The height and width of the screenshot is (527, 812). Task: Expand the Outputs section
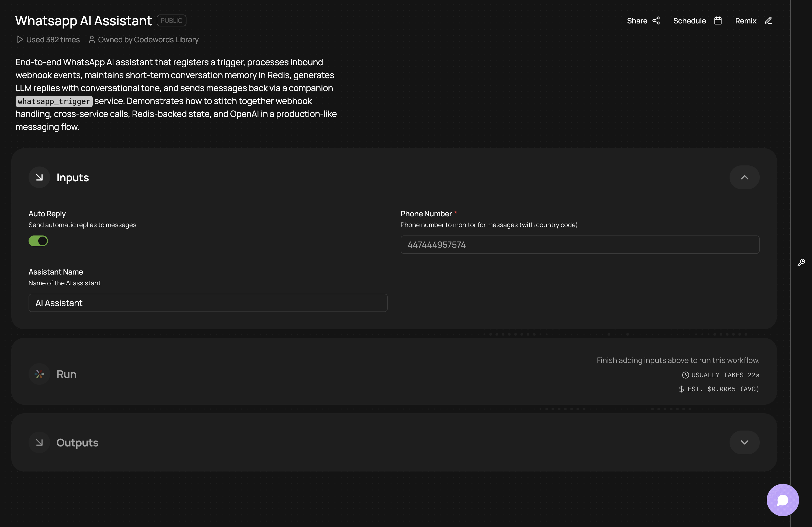point(744,442)
